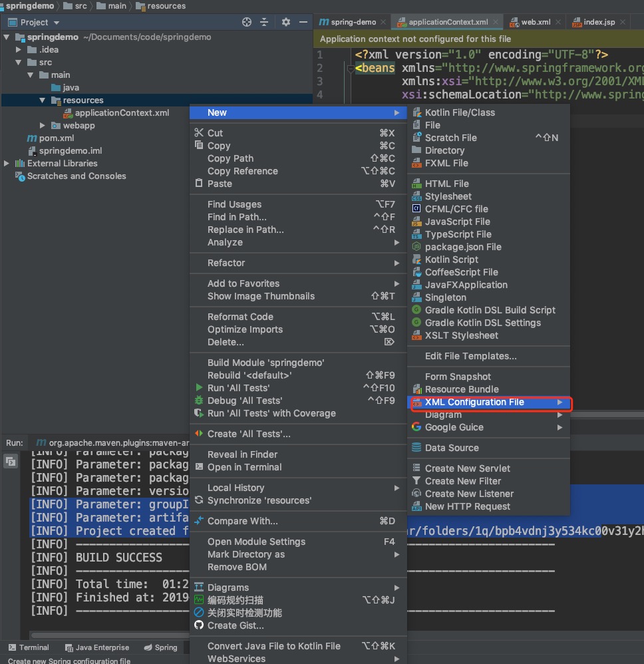This screenshot has width=644, height=664.
Task: Click the green Run 'All Tests' play icon
Action: pyautogui.click(x=198, y=388)
